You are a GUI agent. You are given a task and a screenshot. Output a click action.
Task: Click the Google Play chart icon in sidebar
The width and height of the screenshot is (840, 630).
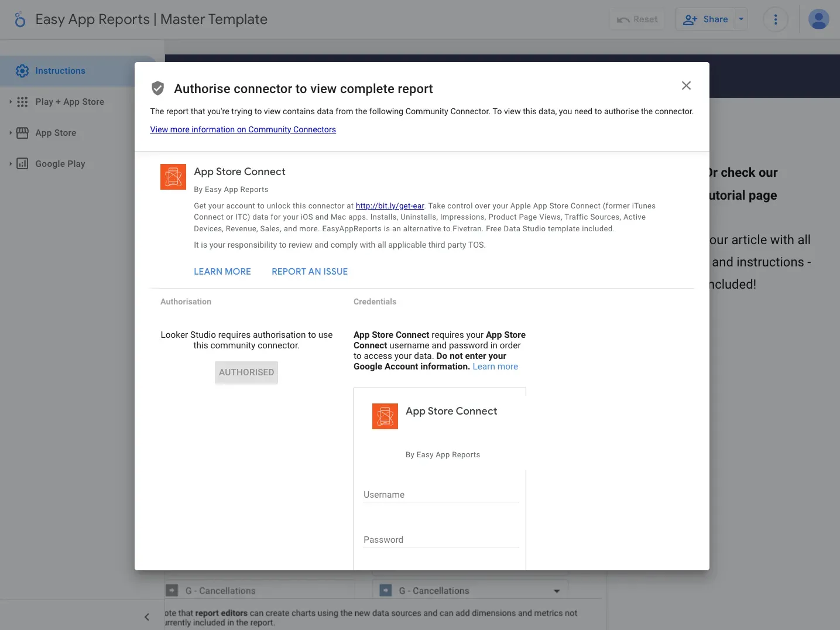pyautogui.click(x=22, y=164)
